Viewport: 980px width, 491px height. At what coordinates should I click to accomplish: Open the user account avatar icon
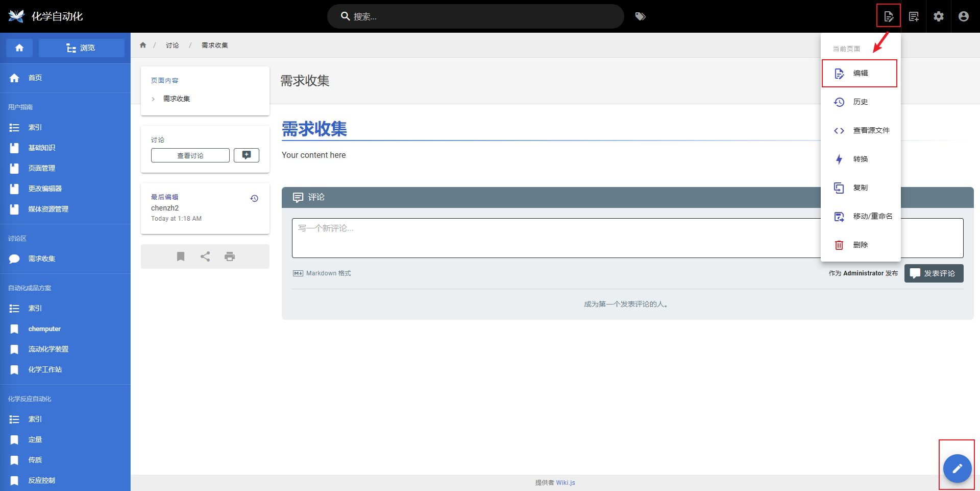964,16
